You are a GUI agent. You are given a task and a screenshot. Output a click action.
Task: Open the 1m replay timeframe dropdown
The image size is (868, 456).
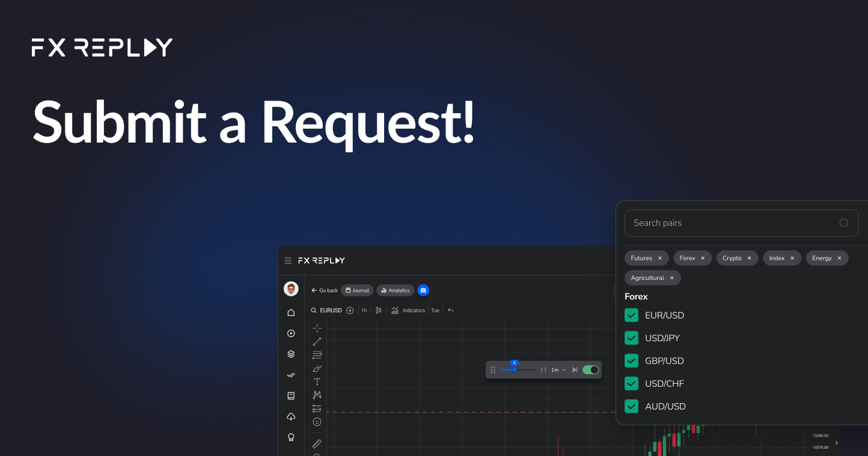(558, 369)
